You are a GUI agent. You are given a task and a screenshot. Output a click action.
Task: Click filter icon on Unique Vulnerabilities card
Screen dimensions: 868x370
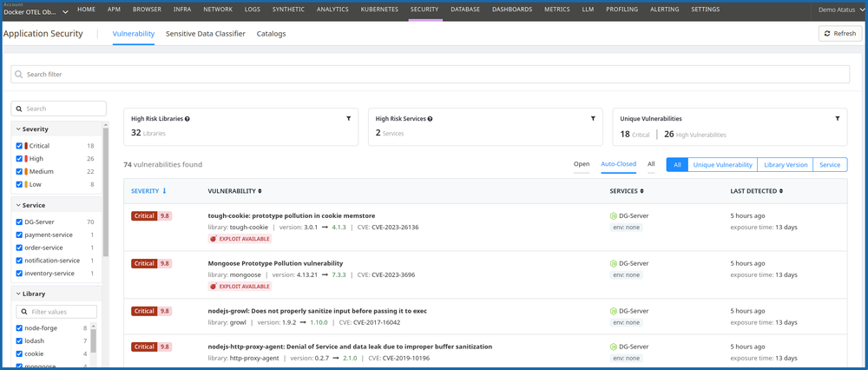837,119
